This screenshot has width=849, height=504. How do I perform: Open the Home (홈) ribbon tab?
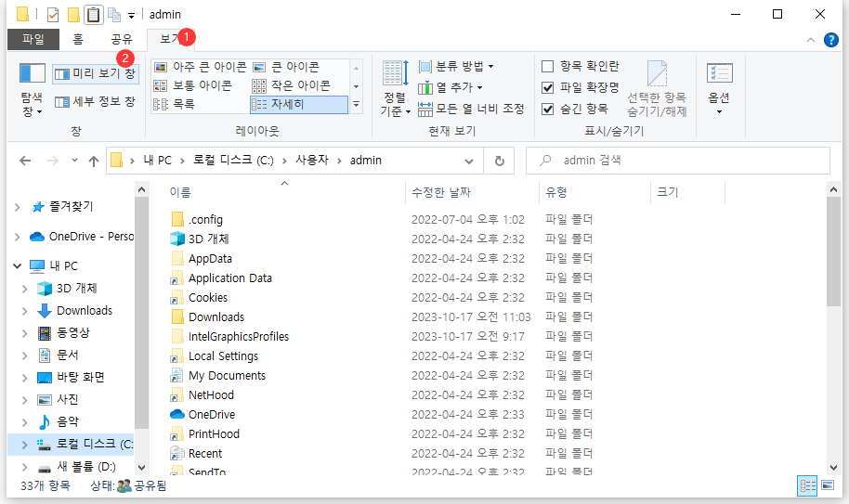pyautogui.click(x=78, y=39)
